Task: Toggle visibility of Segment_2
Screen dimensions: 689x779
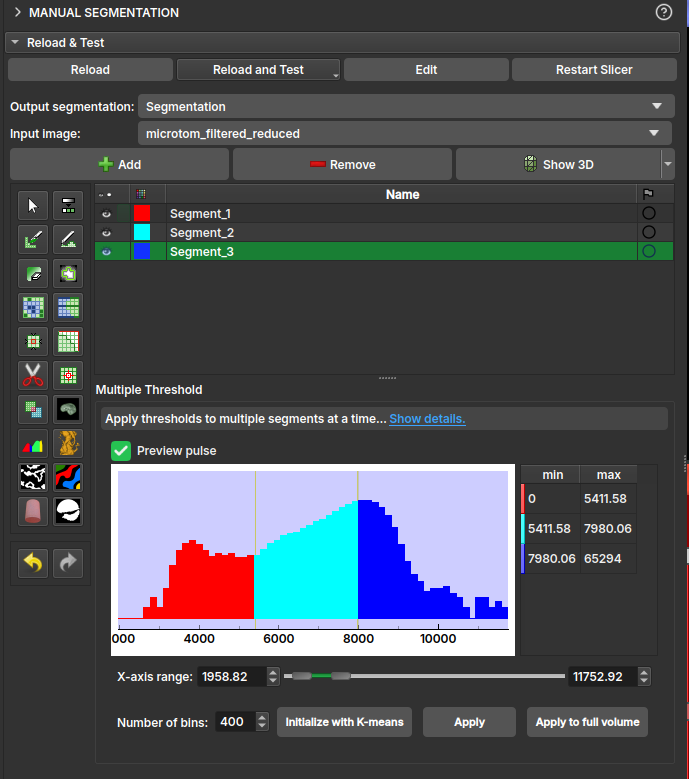Action: (x=106, y=233)
